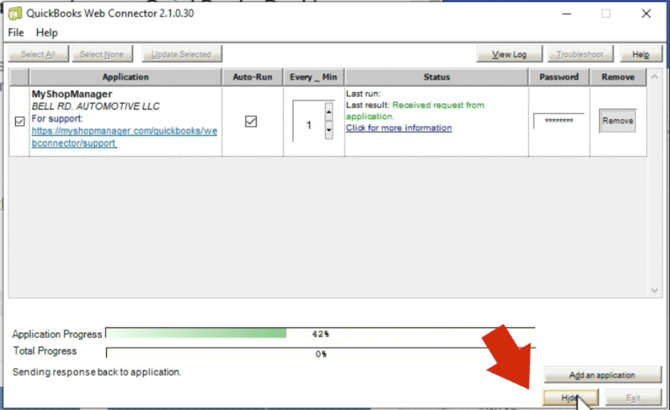Remove the MyShopManager application
The image size is (670, 410).
(617, 121)
